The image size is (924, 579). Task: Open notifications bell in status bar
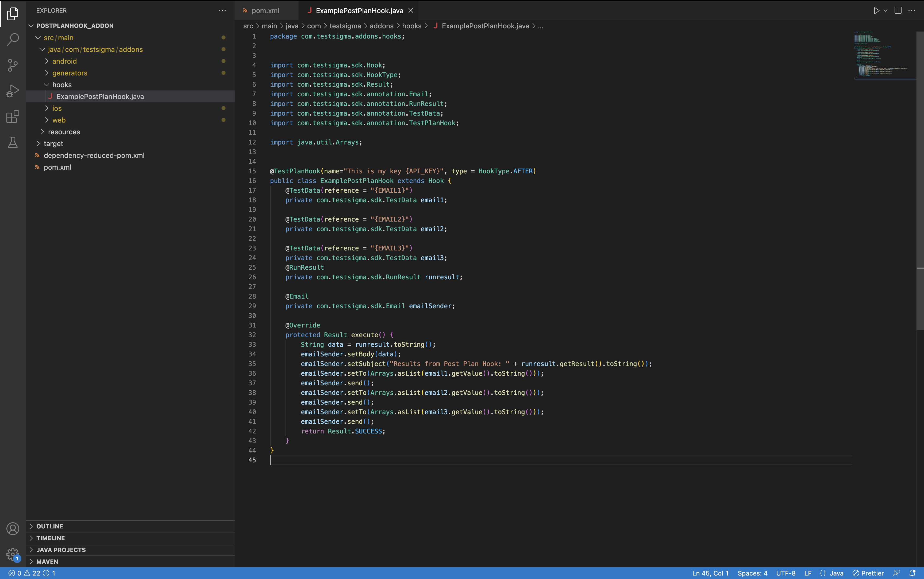click(x=912, y=573)
